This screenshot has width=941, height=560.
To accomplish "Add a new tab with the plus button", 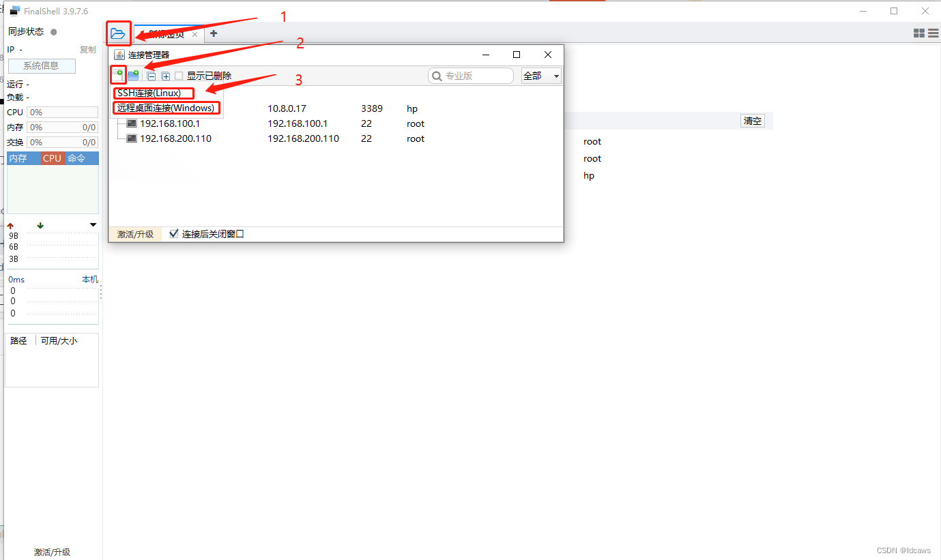I will (x=214, y=33).
